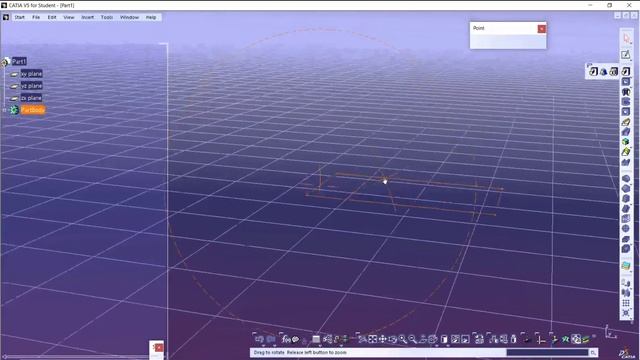Pick the Drafted Filleted Pad icon
This screenshot has width=640, height=360.
(604, 72)
